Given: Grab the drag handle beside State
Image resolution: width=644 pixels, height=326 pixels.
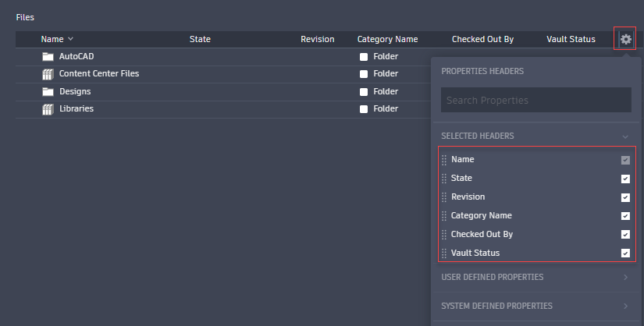Looking at the screenshot, I should coord(444,179).
